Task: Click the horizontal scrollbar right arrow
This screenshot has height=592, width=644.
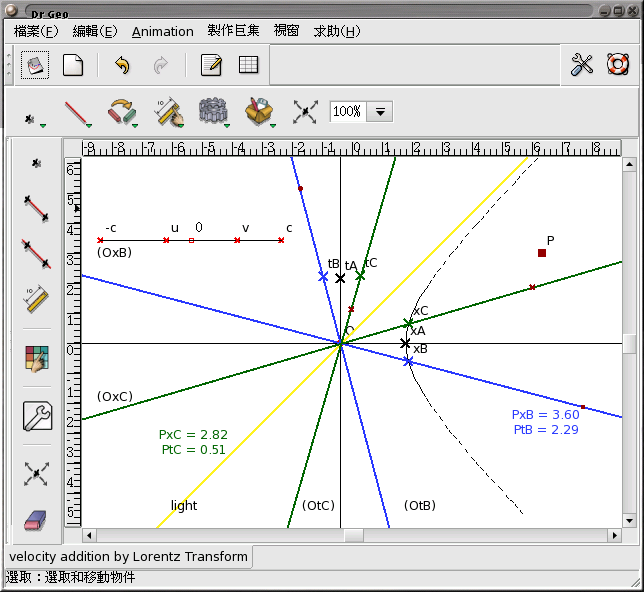Action: tap(614, 535)
